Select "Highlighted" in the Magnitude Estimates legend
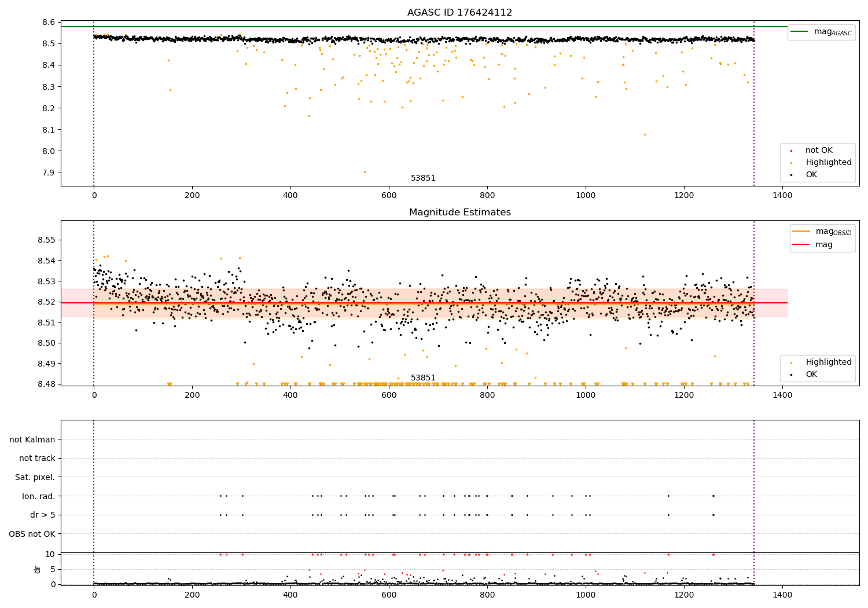This screenshot has height=608, width=868. click(829, 362)
